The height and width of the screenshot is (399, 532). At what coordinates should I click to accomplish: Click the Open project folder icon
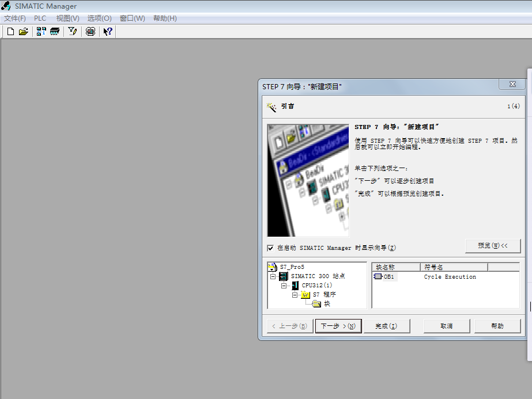pyautogui.click(x=24, y=32)
